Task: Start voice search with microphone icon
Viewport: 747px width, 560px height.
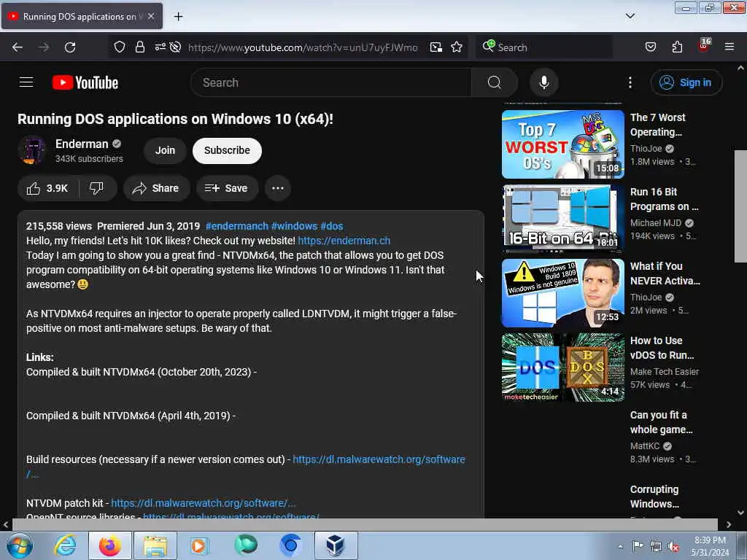Action: 543,82
